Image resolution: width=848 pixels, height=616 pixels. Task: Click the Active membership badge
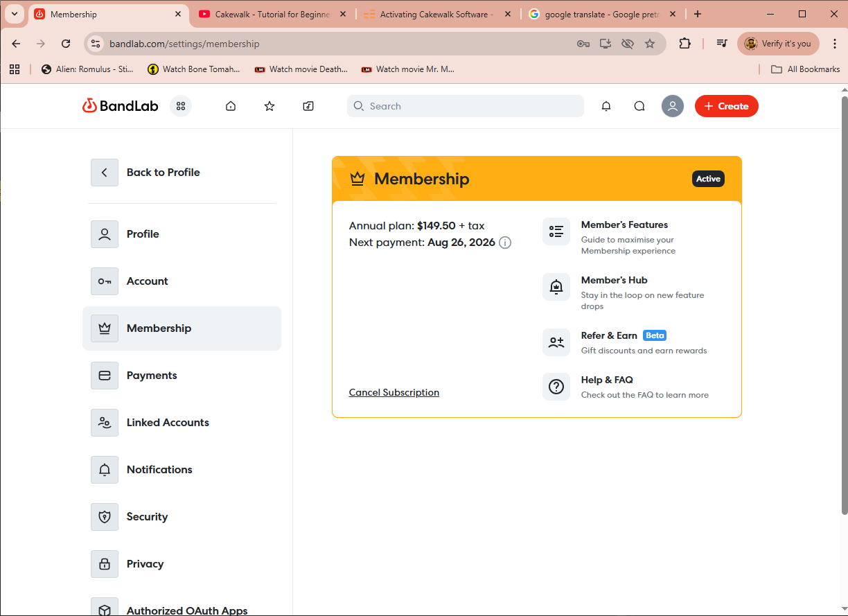click(x=708, y=179)
